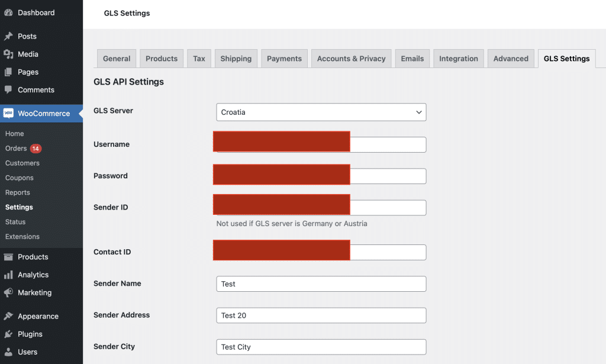Switch to the Products settings tab

point(162,59)
